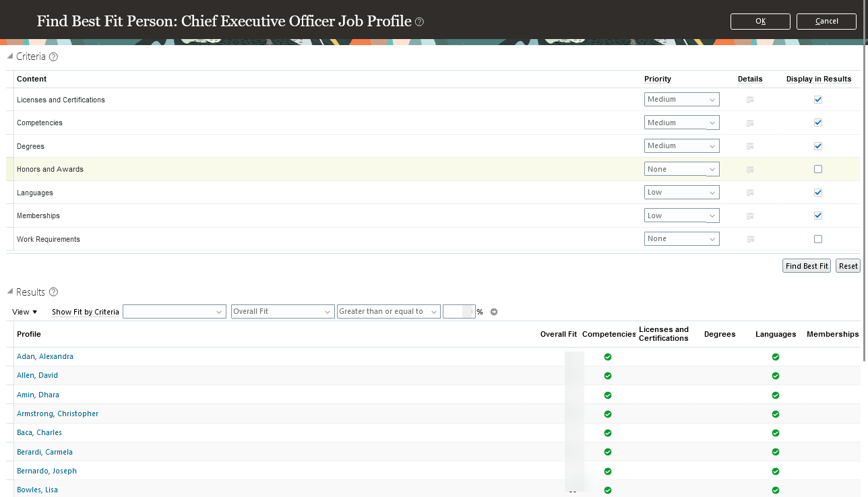Click the Reset button
This screenshot has height=497, width=868.
[848, 266]
